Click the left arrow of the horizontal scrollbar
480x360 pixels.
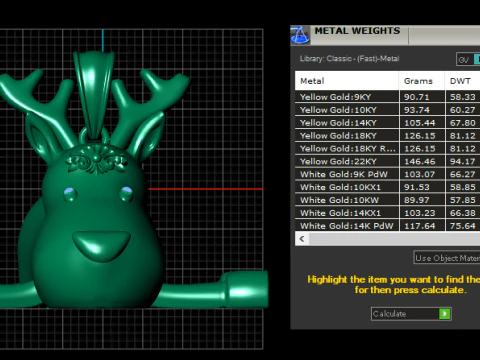(302, 239)
